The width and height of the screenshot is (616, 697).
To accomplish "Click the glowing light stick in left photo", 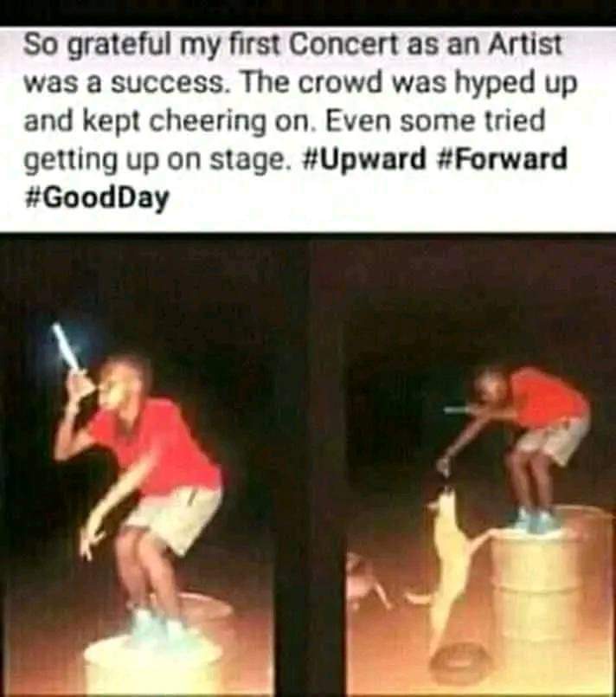I will (67, 347).
